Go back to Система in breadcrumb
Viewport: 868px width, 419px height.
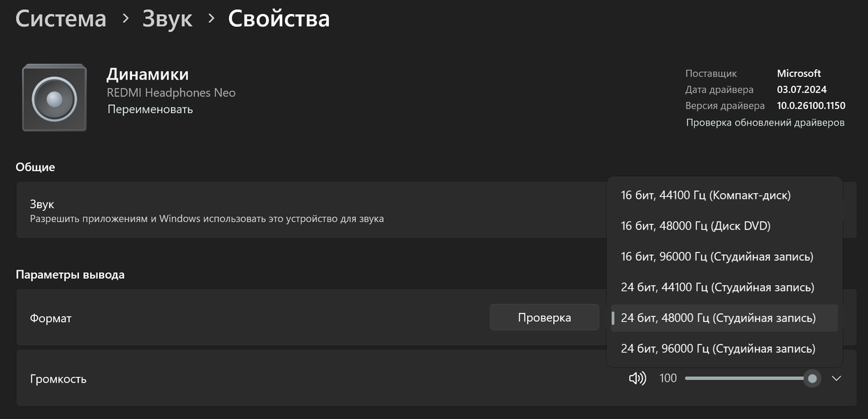coord(61,18)
